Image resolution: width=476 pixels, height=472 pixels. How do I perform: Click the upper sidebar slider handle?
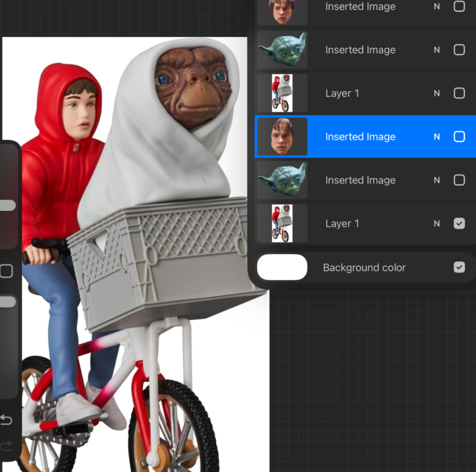(7, 205)
